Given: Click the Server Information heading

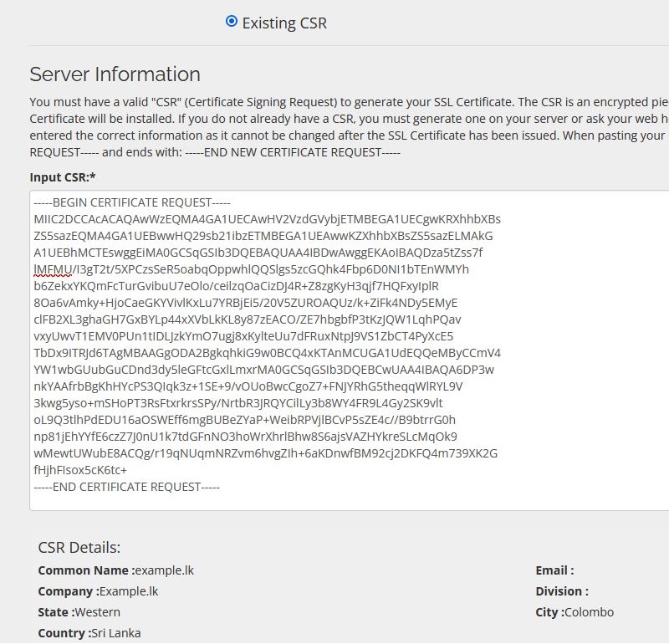Looking at the screenshot, I should click(x=115, y=74).
